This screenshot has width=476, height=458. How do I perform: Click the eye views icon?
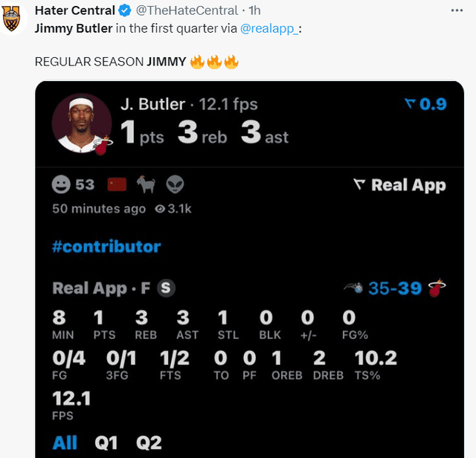[159, 209]
